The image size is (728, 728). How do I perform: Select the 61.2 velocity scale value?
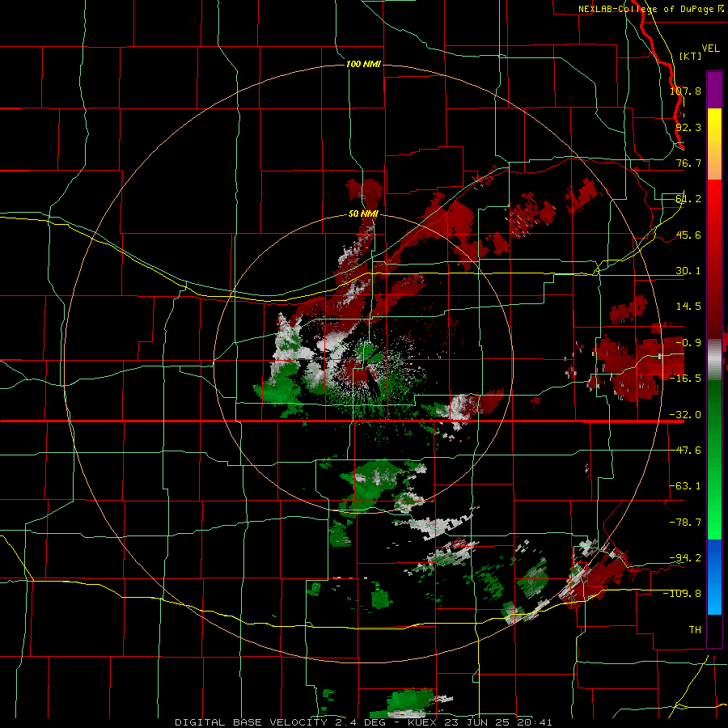pyautogui.click(x=688, y=199)
